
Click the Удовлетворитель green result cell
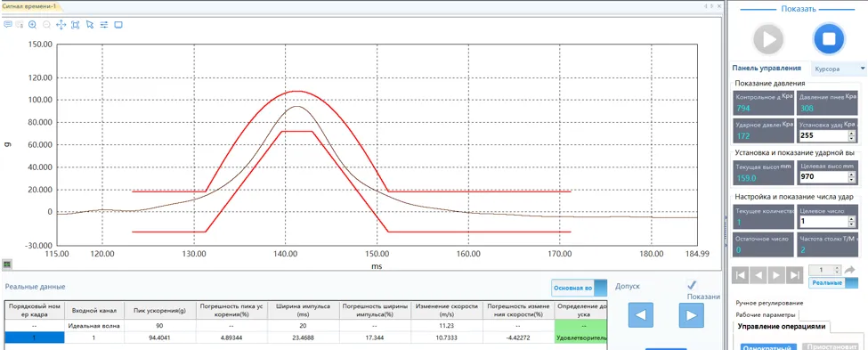click(x=580, y=338)
